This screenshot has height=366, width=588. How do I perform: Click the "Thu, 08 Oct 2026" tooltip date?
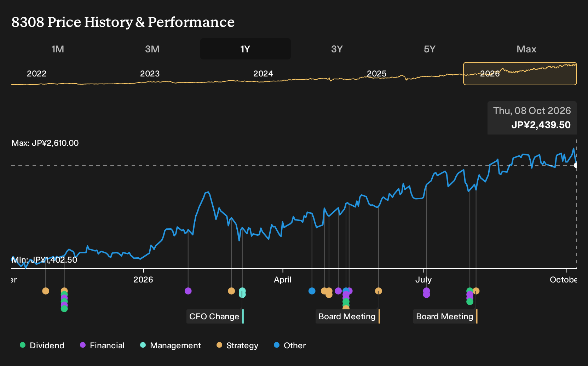click(532, 111)
